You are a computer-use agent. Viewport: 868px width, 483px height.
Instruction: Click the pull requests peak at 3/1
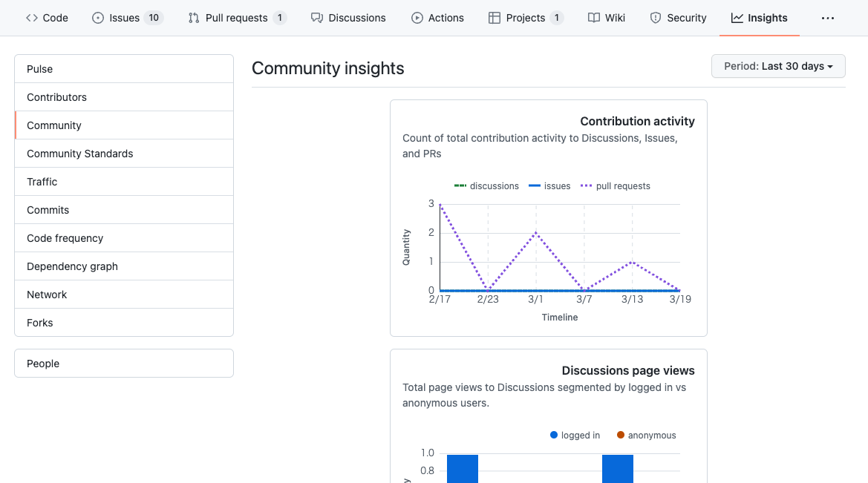tap(536, 234)
